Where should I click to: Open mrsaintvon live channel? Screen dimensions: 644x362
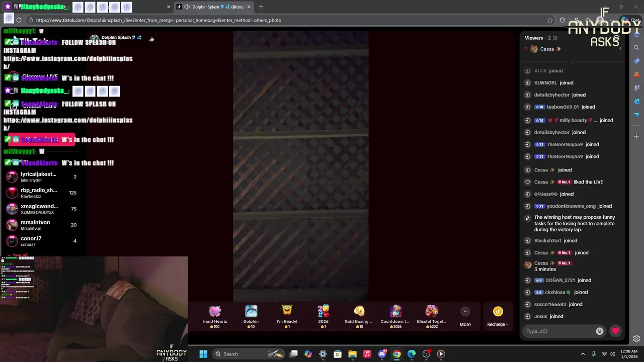coord(41,225)
